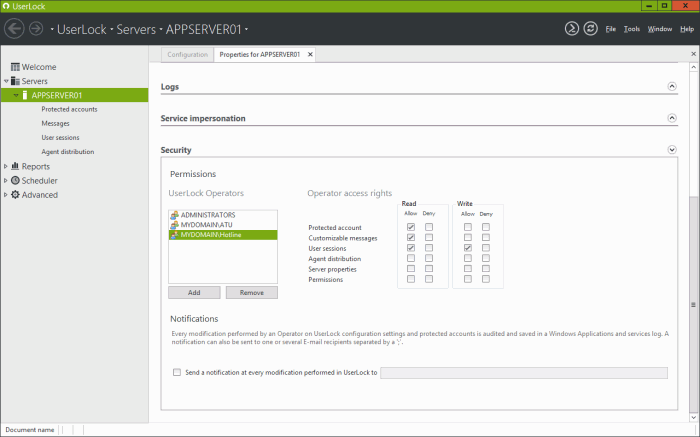Toggle Read Allow for Protected account
Image resolution: width=700 pixels, height=437 pixels.
[411, 227]
